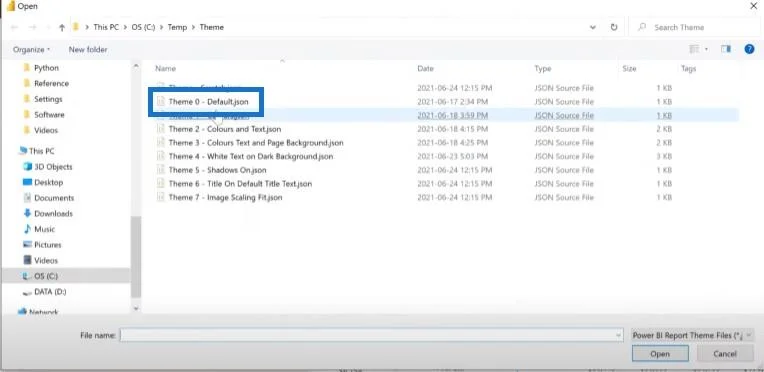The image size is (764, 372).
Task: Change the view layout icon
Action: click(694, 49)
